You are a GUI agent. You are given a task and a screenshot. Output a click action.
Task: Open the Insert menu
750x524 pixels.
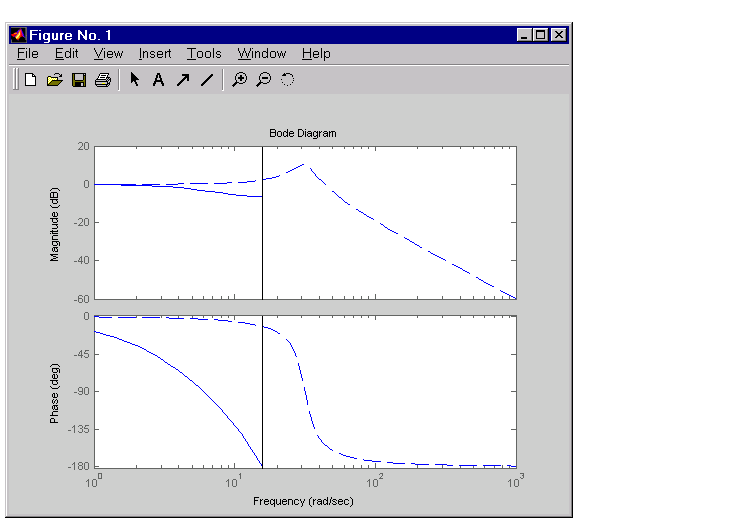click(x=155, y=54)
